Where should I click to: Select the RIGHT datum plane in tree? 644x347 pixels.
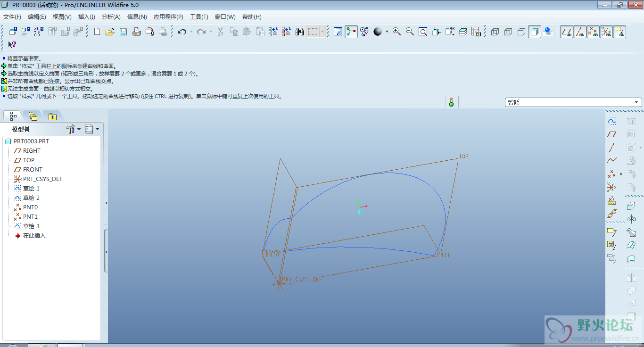[32, 151]
